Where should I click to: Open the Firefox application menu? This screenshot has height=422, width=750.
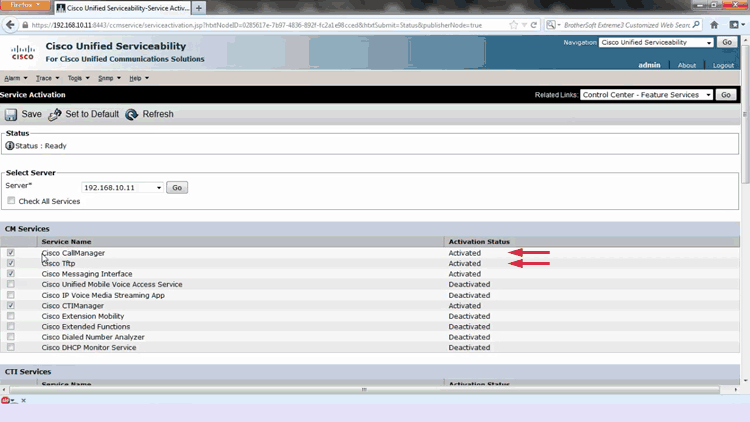point(25,5)
